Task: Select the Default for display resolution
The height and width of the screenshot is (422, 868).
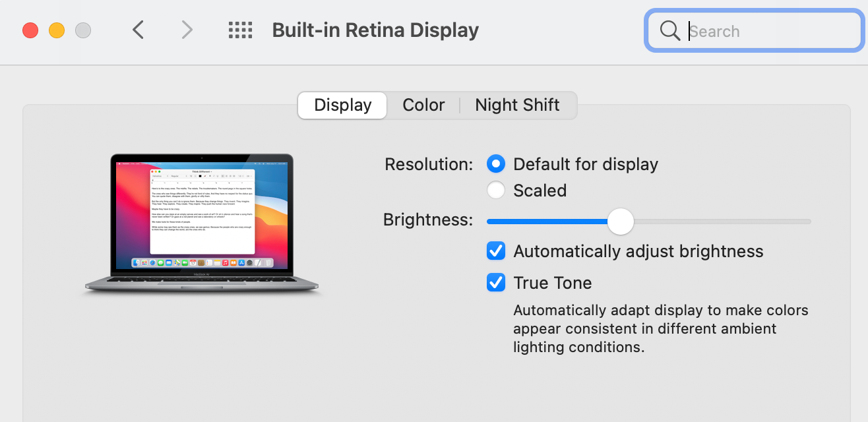Action: (x=496, y=164)
